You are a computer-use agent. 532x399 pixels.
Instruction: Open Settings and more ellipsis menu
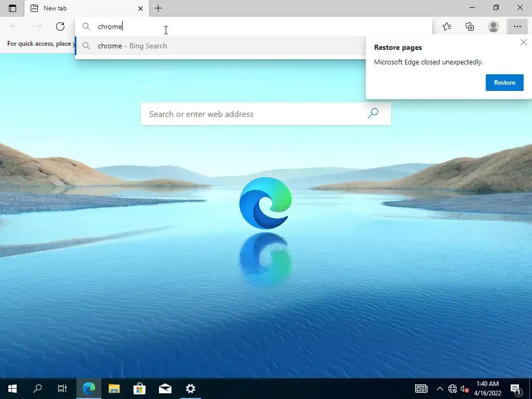(x=517, y=26)
